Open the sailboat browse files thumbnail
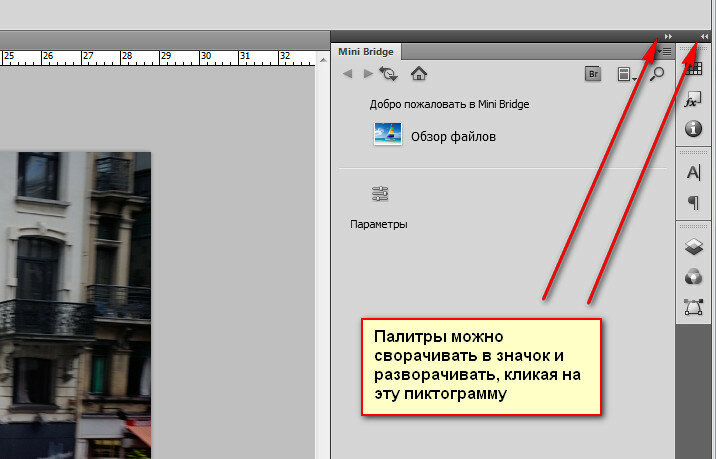The image size is (716, 459). (x=388, y=134)
